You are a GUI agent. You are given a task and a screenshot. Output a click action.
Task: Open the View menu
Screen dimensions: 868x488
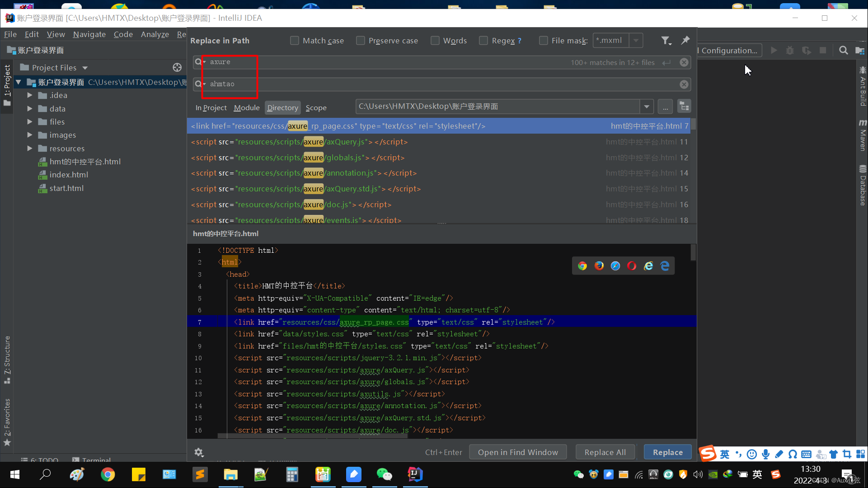coord(56,34)
